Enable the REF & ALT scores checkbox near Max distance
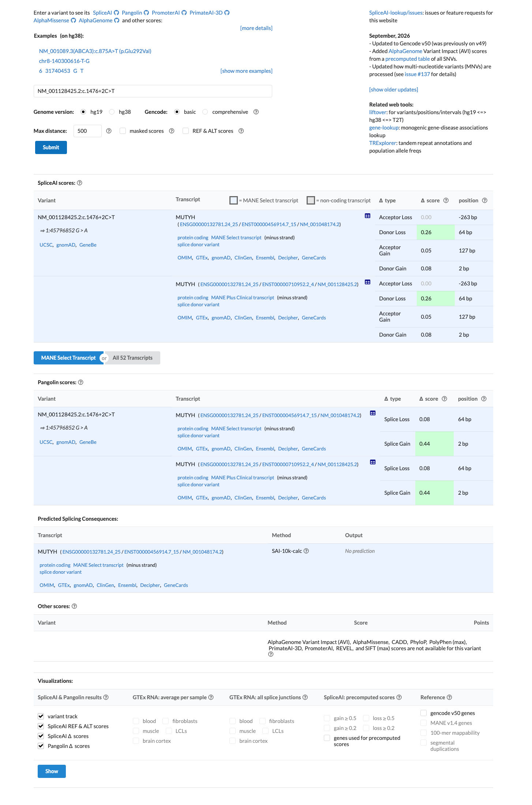Image resolution: width=532 pixels, height=805 pixels. (186, 131)
